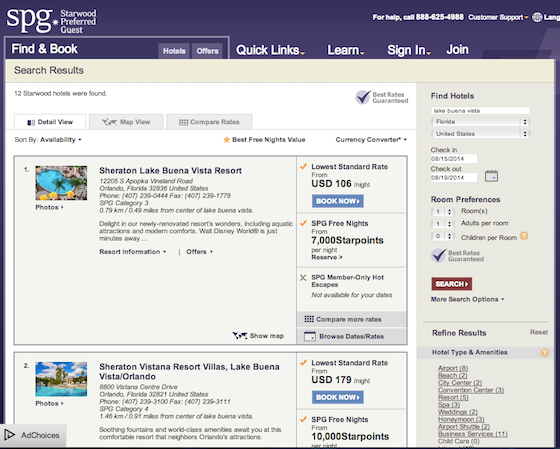This screenshot has width=560, height=449.
Task: Click BOOK NOW for the USD 179 rate
Action: coord(338,397)
